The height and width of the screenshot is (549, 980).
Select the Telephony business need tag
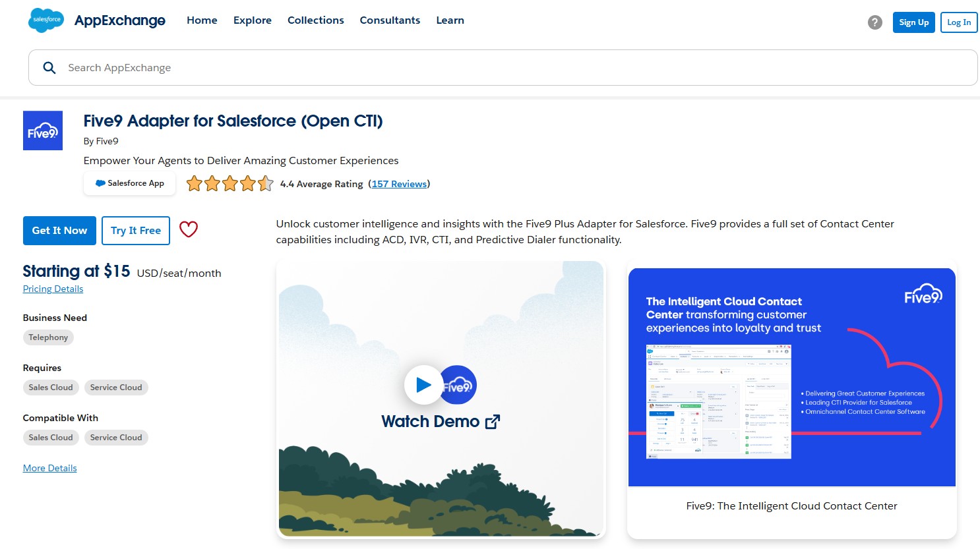pyautogui.click(x=48, y=337)
